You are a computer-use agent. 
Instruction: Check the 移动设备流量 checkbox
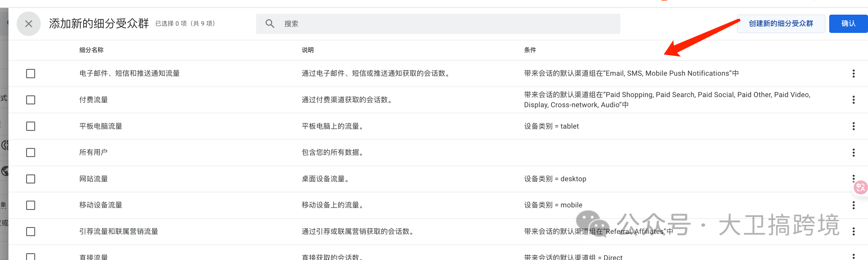(x=30, y=205)
